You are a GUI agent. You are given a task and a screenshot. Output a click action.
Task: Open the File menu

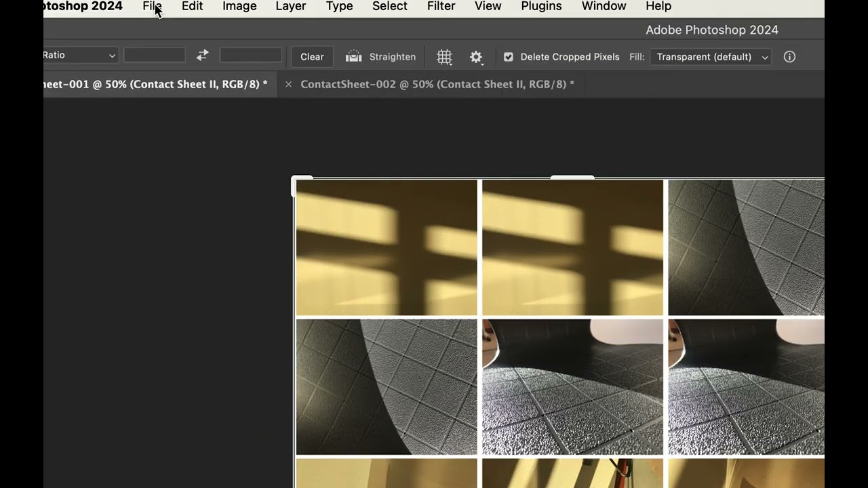[x=152, y=6]
